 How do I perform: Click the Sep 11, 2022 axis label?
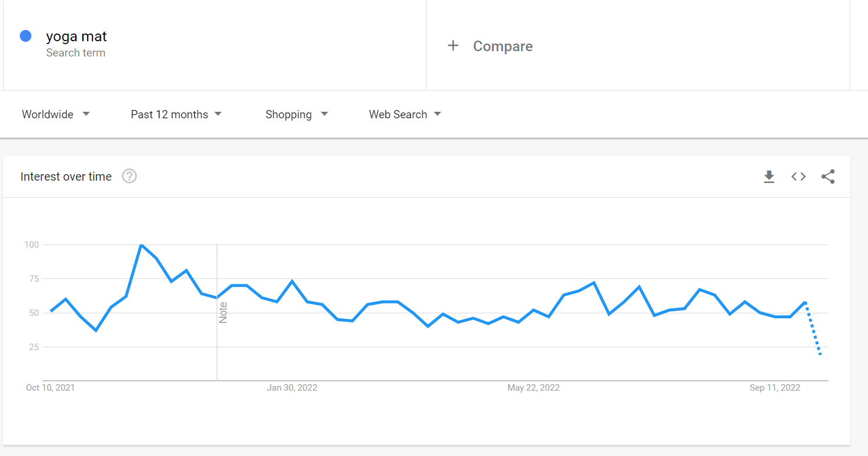point(775,388)
